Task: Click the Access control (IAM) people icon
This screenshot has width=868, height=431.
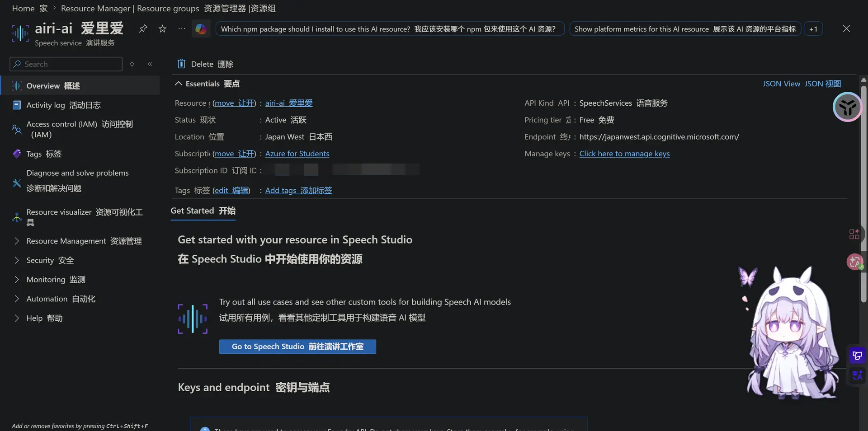Action: 17,129
